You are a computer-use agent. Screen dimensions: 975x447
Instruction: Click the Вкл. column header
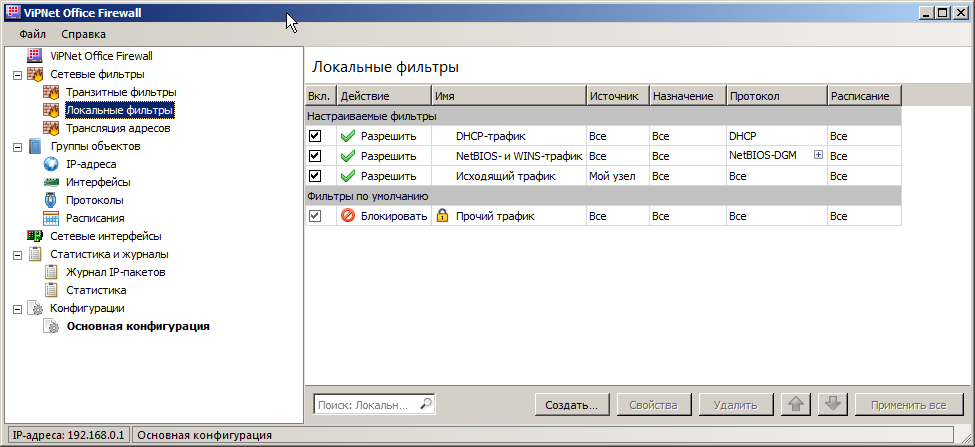[321, 96]
